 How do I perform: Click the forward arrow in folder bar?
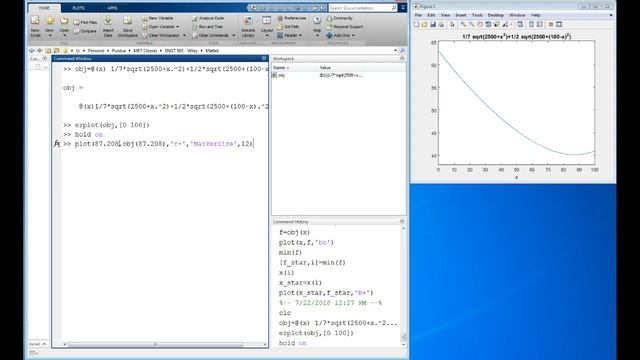40,51
